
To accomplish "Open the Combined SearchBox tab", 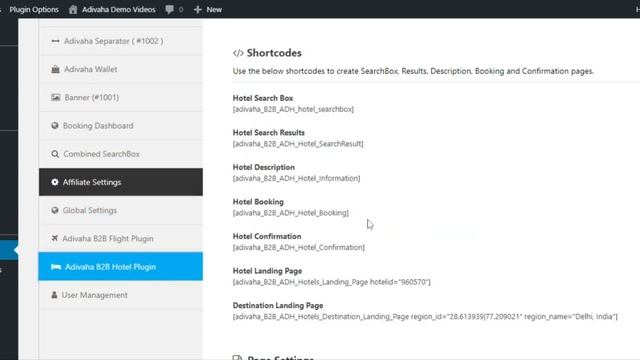I will [121, 154].
